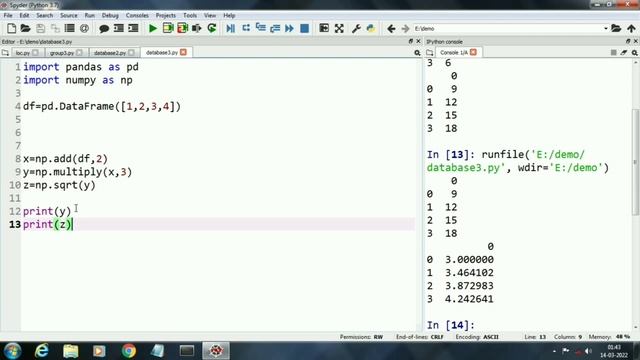Open the Consoles menu
This screenshot has width=640, height=360.
137,15
